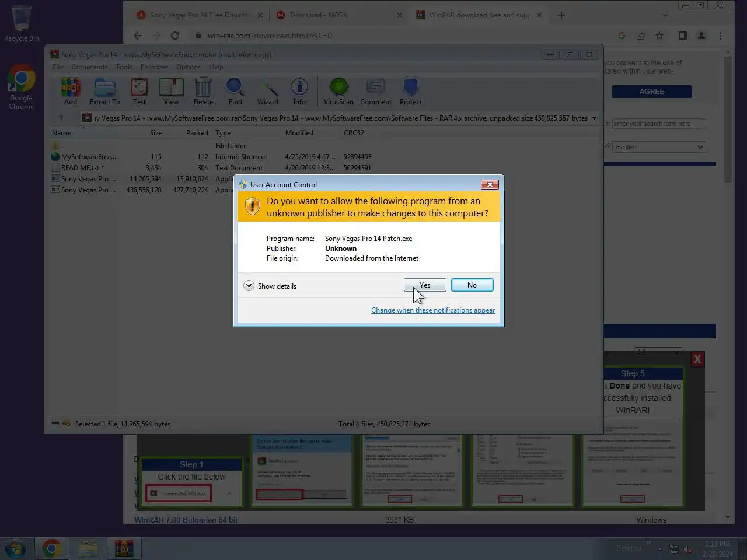The height and width of the screenshot is (560, 747).
Task: Sort WinRAR list by Name column
Action: (84, 133)
